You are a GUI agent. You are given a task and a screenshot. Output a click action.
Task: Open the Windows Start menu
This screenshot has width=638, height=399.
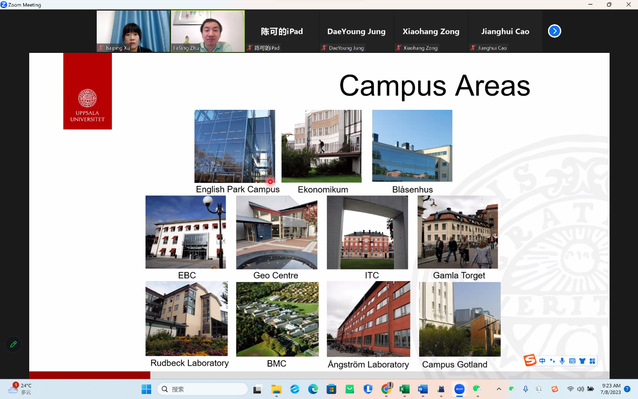[146, 389]
